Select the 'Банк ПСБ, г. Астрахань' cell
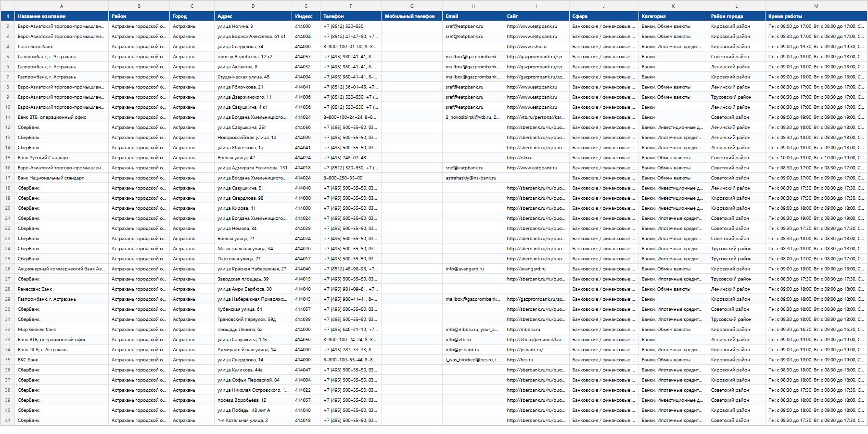This screenshot has height=434, width=868. click(x=62, y=350)
